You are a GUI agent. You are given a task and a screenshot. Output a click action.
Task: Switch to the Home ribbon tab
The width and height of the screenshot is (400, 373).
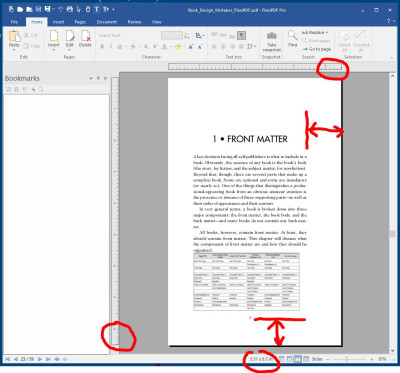coord(37,22)
